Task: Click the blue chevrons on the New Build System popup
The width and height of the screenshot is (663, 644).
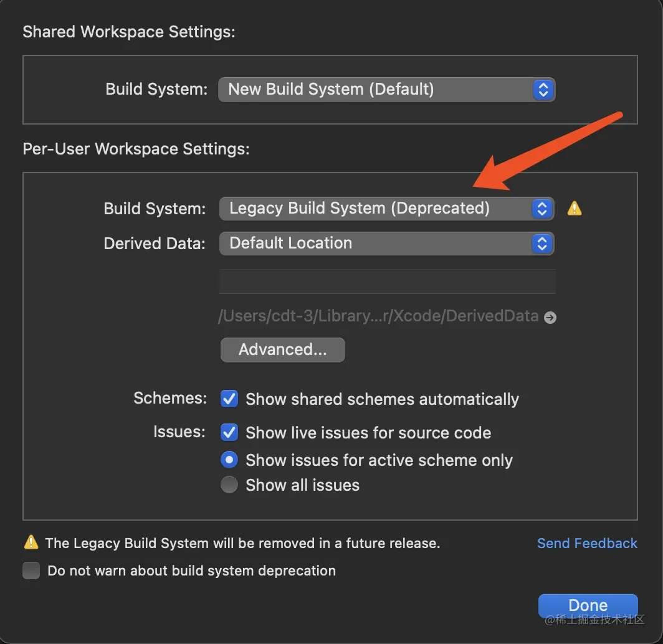Action: tap(543, 90)
